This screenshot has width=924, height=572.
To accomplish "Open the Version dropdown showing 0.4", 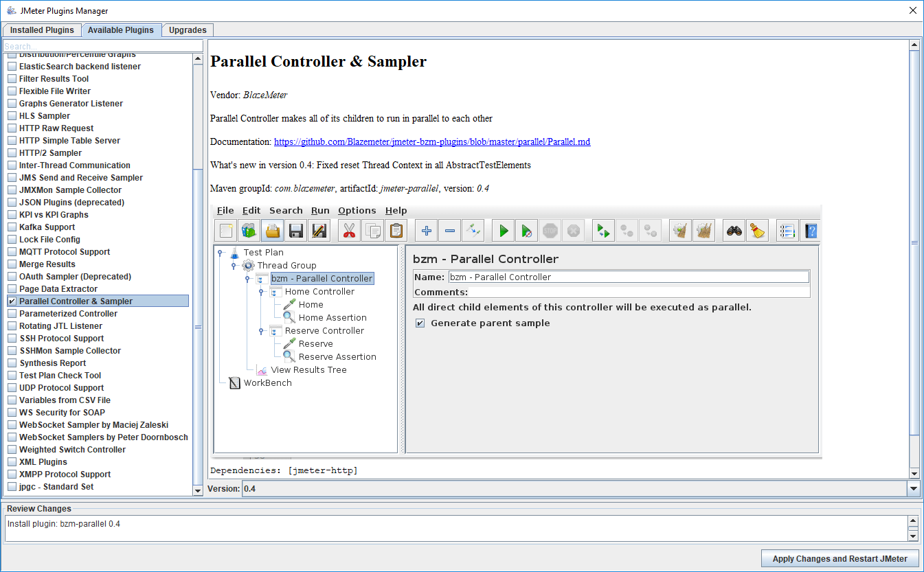I will tap(914, 489).
